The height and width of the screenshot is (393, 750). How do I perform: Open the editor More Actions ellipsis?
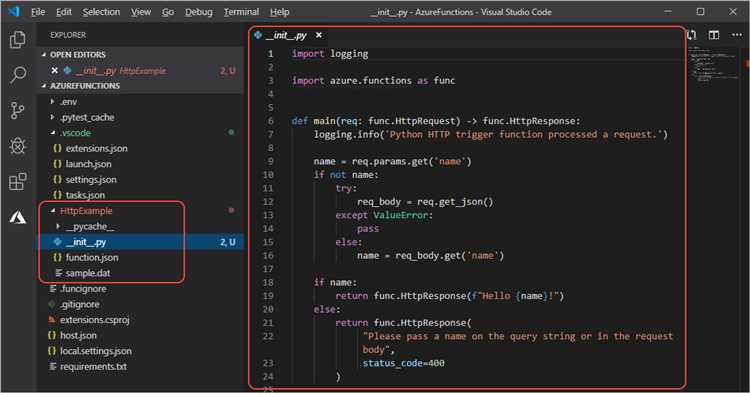pyautogui.click(x=737, y=35)
